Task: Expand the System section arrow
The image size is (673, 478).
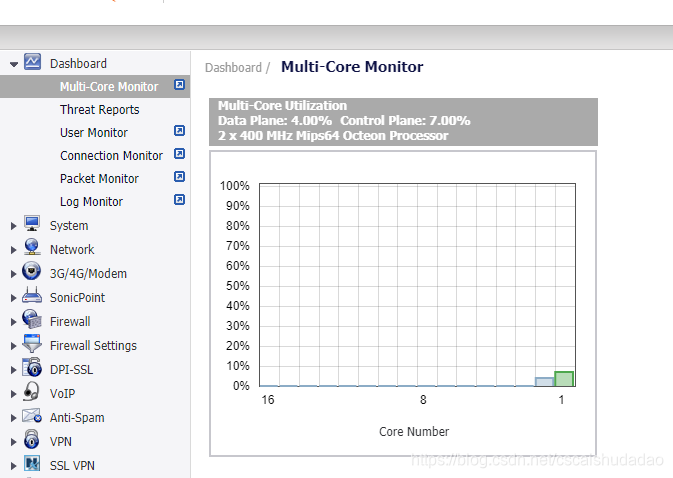Action: click(13, 226)
